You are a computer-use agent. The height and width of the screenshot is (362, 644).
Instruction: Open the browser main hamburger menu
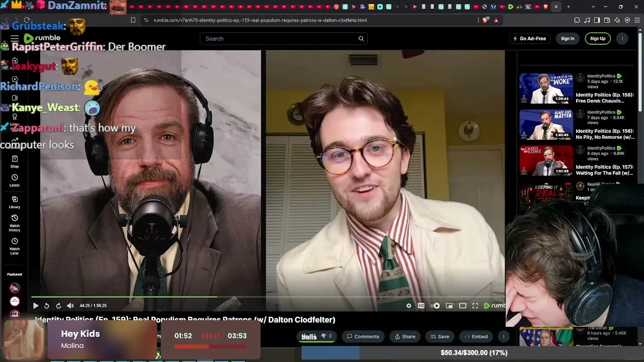[x=637, y=20]
